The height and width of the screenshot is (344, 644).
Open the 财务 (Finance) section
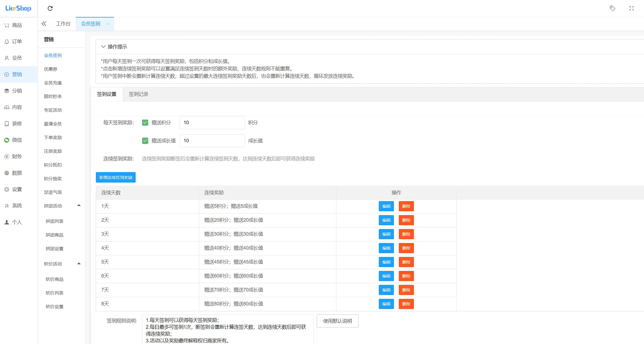16,156
